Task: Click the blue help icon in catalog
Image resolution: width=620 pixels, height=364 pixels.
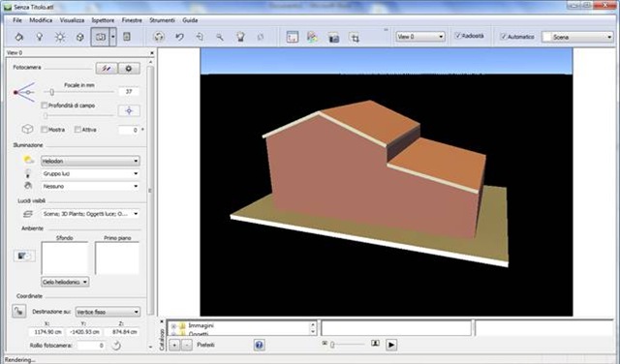Action: pyautogui.click(x=259, y=345)
